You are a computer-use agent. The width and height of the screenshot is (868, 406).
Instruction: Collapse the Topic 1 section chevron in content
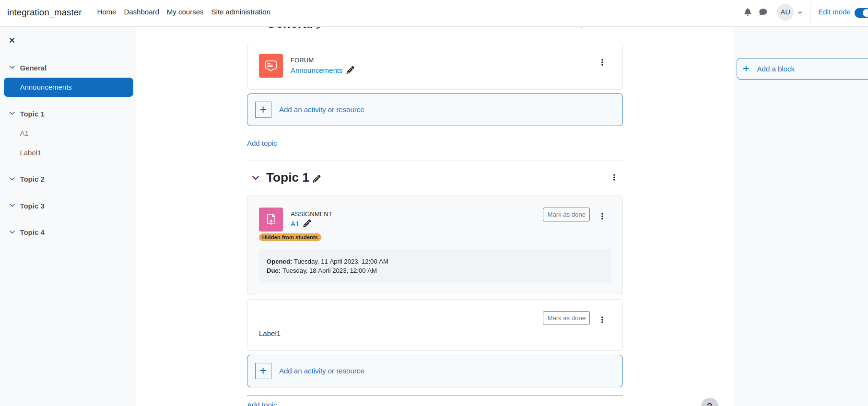click(256, 178)
